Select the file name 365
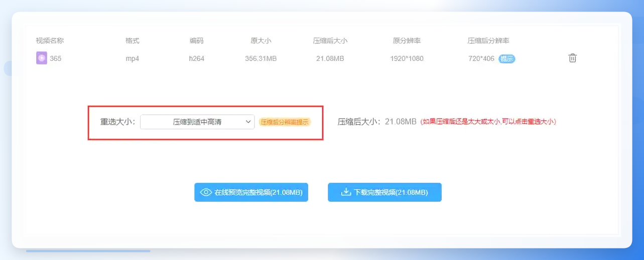Screen dimensions: 644x260 pos(56,59)
